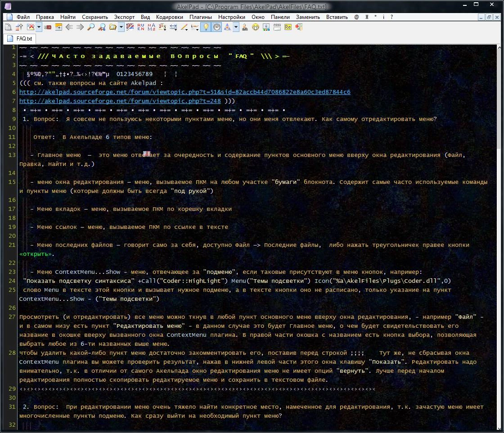
Task: Open the Экспорт menu
Action: click(x=124, y=17)
